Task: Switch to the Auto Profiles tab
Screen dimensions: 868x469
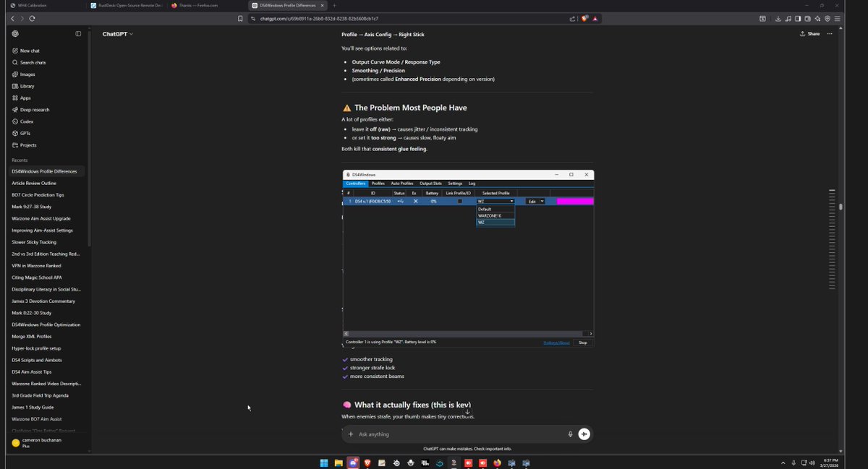Action: [401, 184]
